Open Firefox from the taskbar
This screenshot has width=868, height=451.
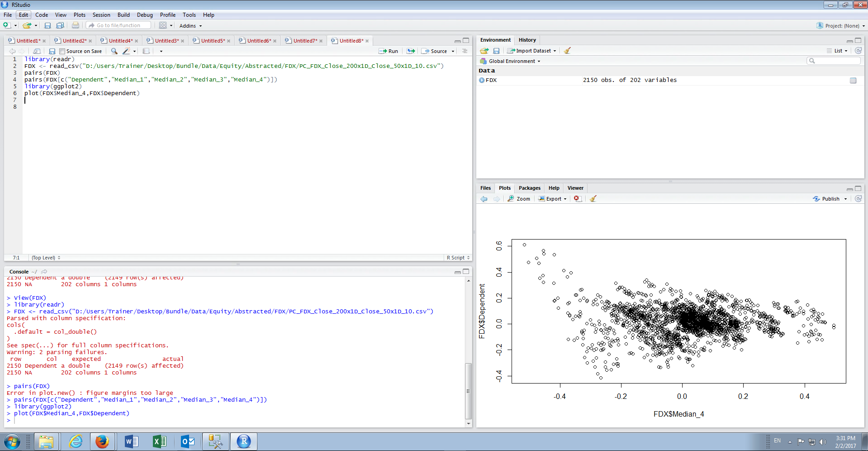click(102, 441)
